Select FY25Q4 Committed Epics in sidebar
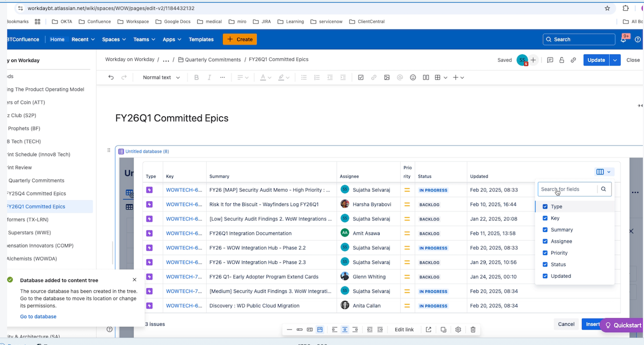The width and height of the screenshot is (644, 345). coord(36,193)
